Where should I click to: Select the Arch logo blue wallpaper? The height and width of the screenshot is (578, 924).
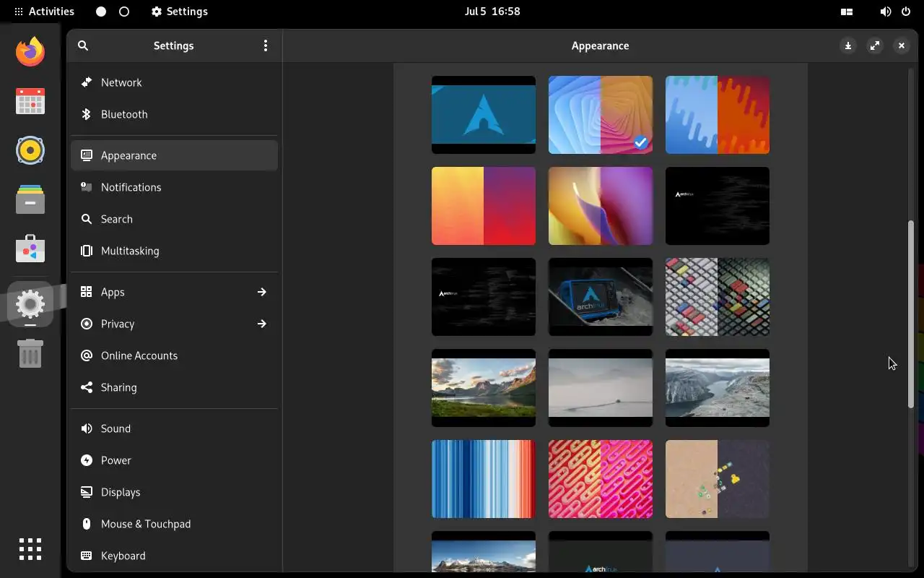484,115
